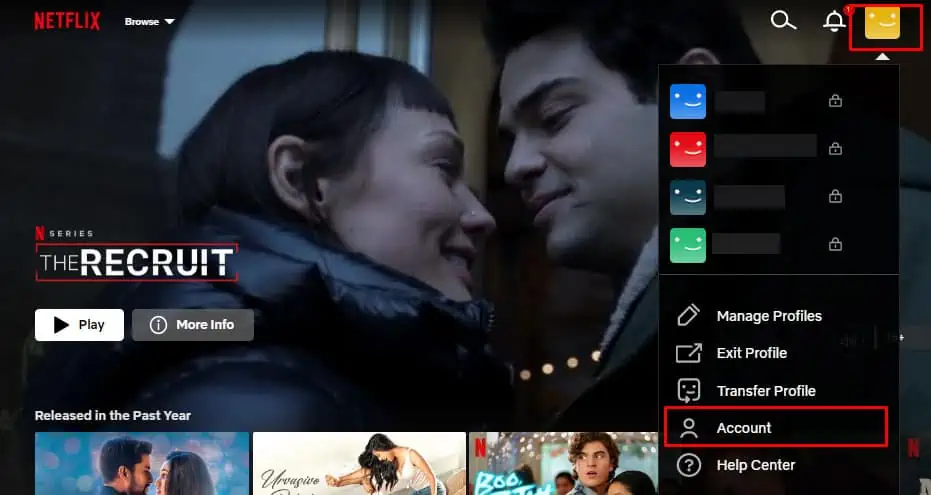Open the first thumbnail with couple on blue

[x=142, y=464]
